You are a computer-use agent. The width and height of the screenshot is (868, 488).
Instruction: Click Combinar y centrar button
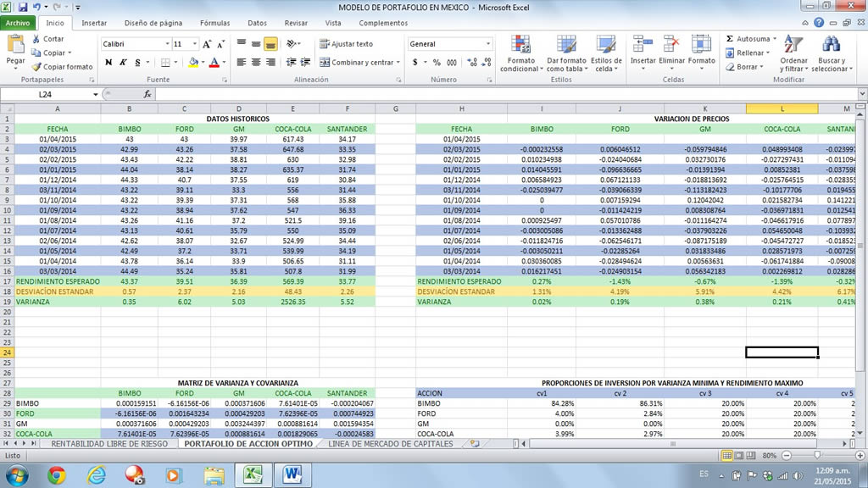point(357,63)
